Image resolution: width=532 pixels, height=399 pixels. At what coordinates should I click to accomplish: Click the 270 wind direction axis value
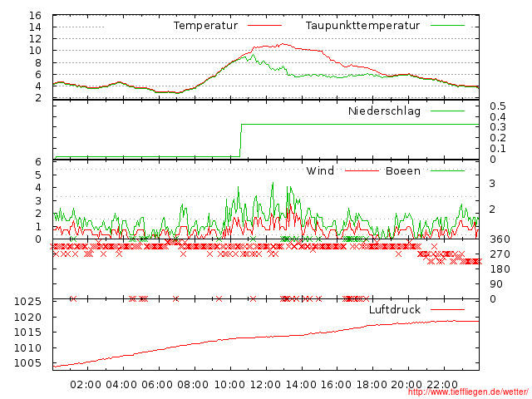(500, 254)
